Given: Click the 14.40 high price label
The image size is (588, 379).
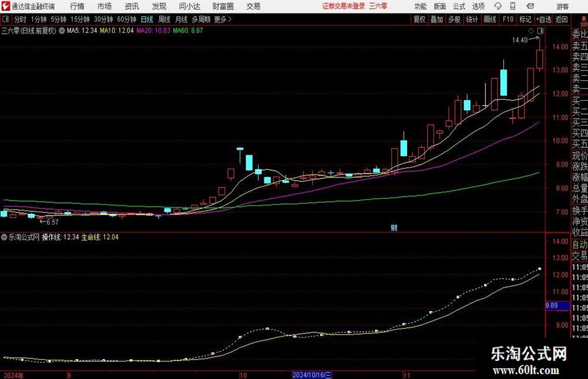Looking at the screenshot, I should tap(520, 40).
